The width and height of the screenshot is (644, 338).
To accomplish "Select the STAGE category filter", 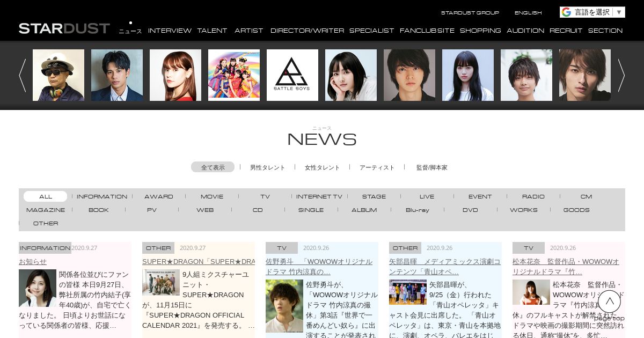I will point(374,196).
